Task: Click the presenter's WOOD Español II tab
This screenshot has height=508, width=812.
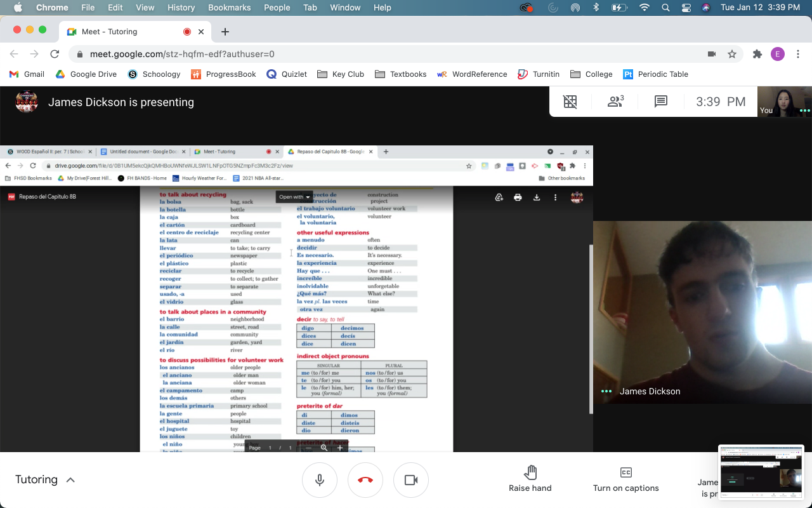Action: tap(49, 152)
